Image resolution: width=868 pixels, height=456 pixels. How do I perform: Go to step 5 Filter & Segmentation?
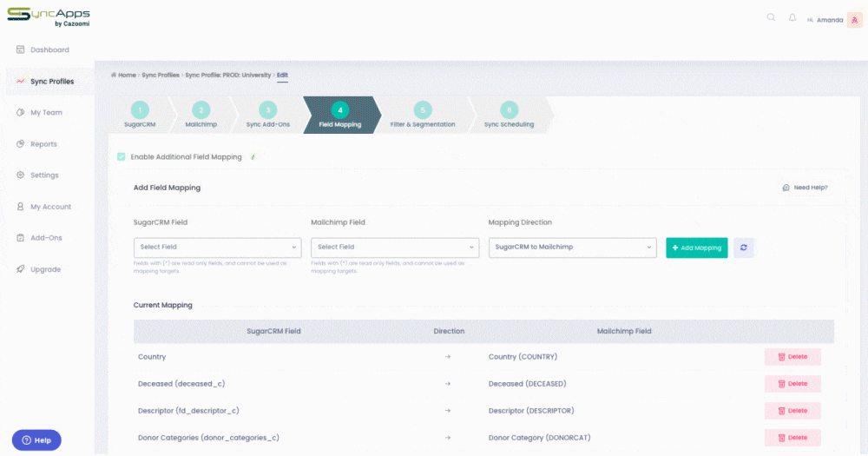423,116
